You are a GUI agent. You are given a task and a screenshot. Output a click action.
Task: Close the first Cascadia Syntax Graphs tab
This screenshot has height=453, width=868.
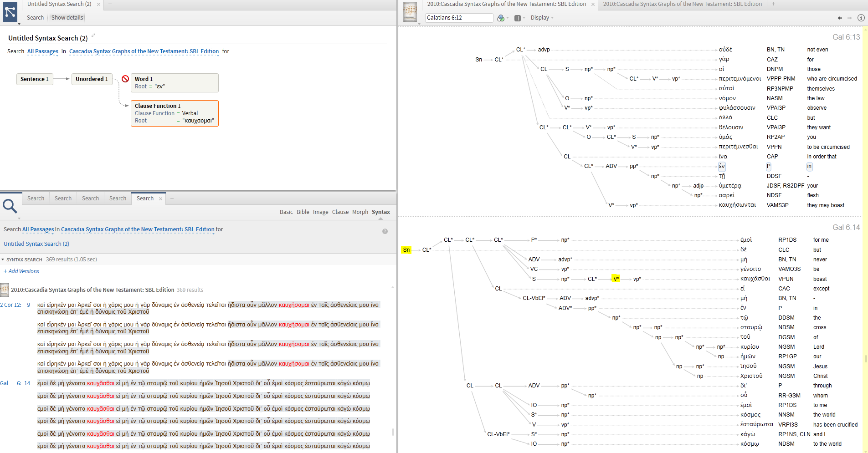point(593,4)
